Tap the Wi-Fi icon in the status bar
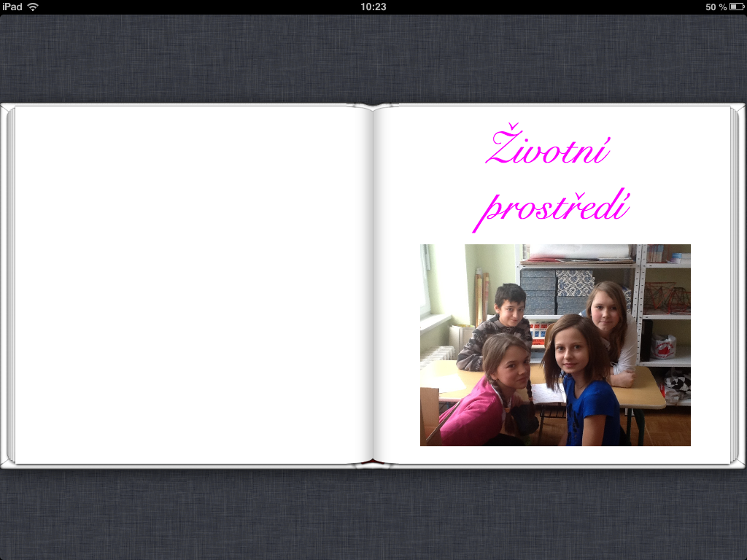Image resolution: width=747 pixels, height=560 pixels. pos(33,7)
